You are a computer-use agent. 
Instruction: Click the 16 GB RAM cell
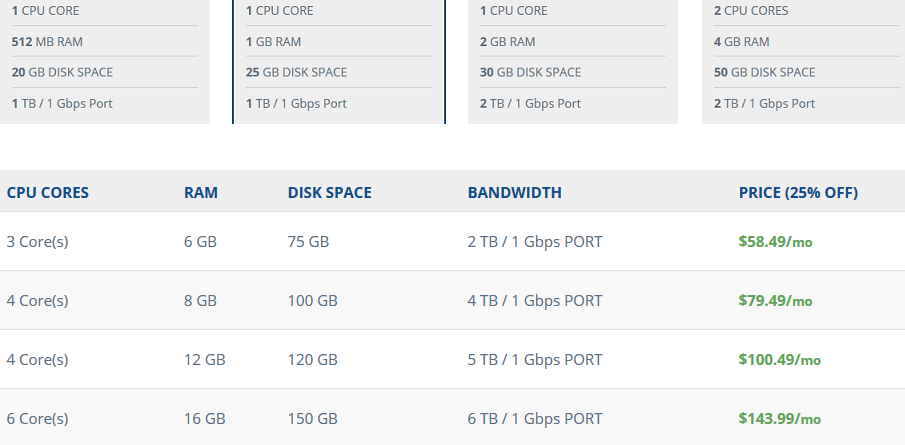204,418
